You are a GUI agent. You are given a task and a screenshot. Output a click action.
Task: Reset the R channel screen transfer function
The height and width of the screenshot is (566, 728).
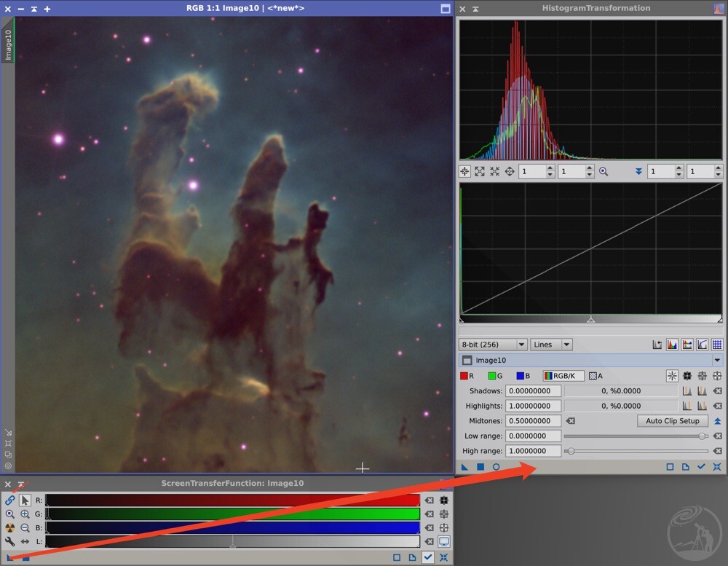[430, 500]
